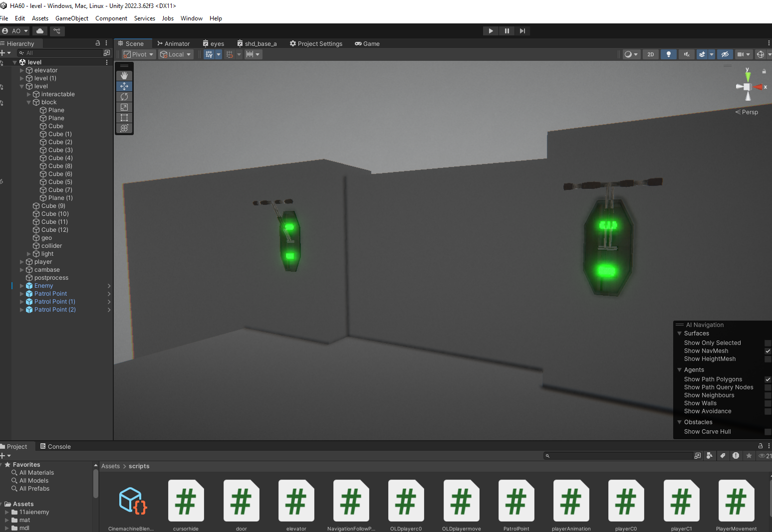Select the Rotate tool

(124, 97)
